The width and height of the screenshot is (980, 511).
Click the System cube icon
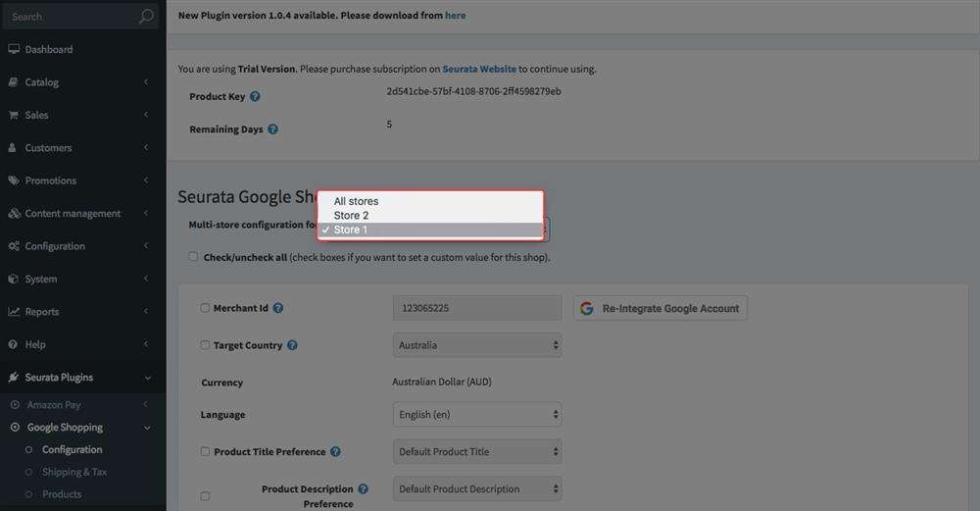[13, 279]
